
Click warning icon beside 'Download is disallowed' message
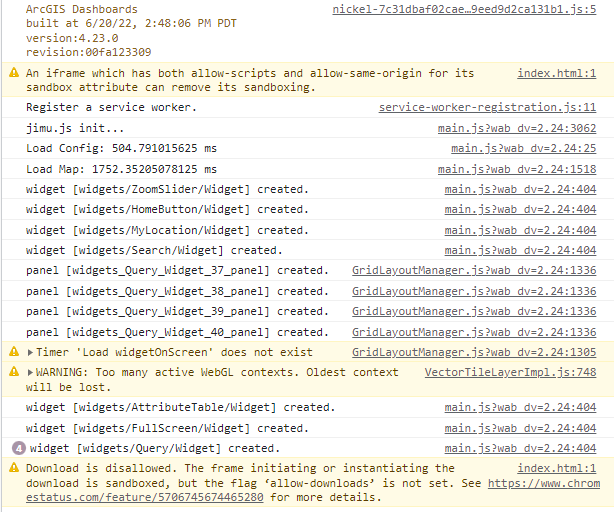[x=14, y=468]
